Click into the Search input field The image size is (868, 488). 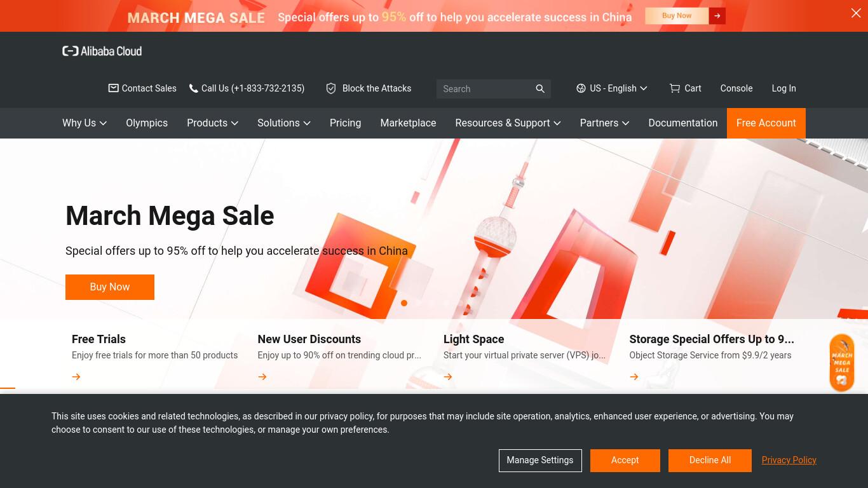tap(484, 89)
